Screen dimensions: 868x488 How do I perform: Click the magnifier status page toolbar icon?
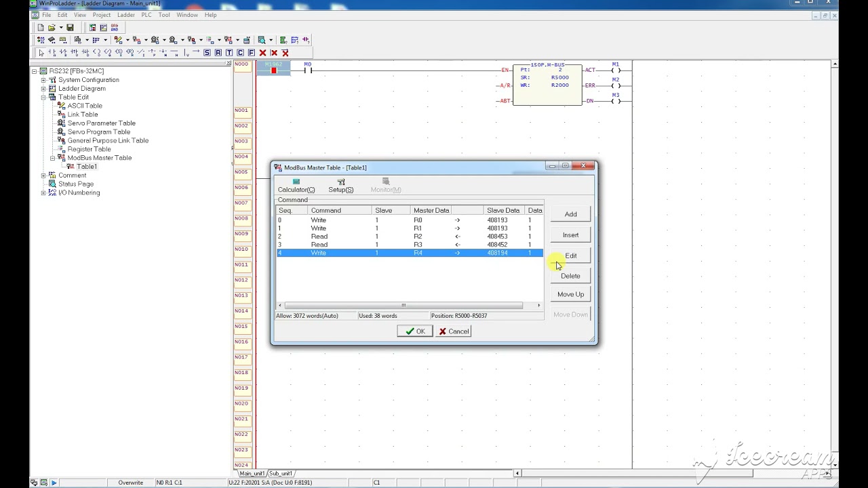point(262,40)
